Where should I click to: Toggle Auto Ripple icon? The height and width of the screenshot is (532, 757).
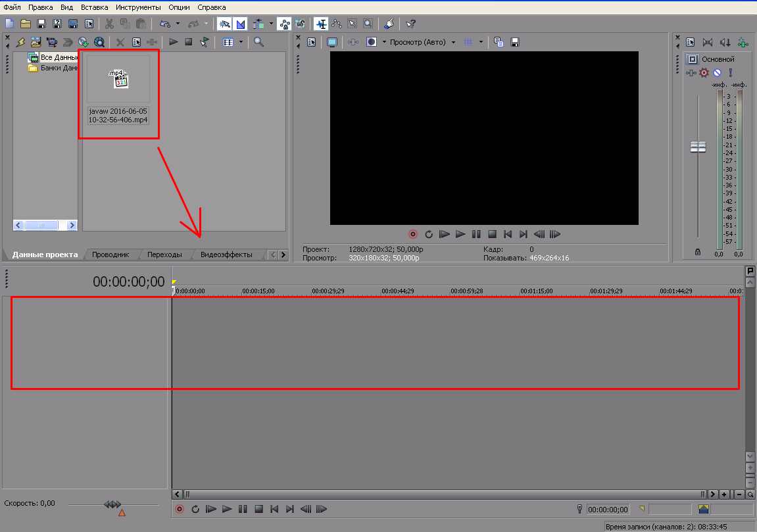pyautogui.click(x=258, y=24)
